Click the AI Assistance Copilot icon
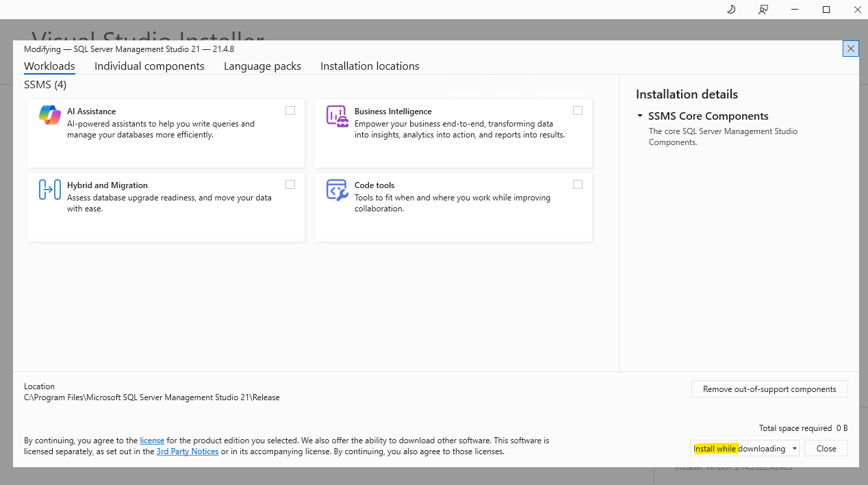 click(50, 116)
